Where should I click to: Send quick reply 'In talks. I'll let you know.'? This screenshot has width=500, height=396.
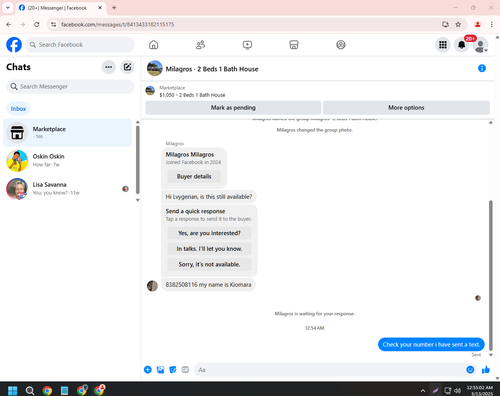(x=209, y=249)
